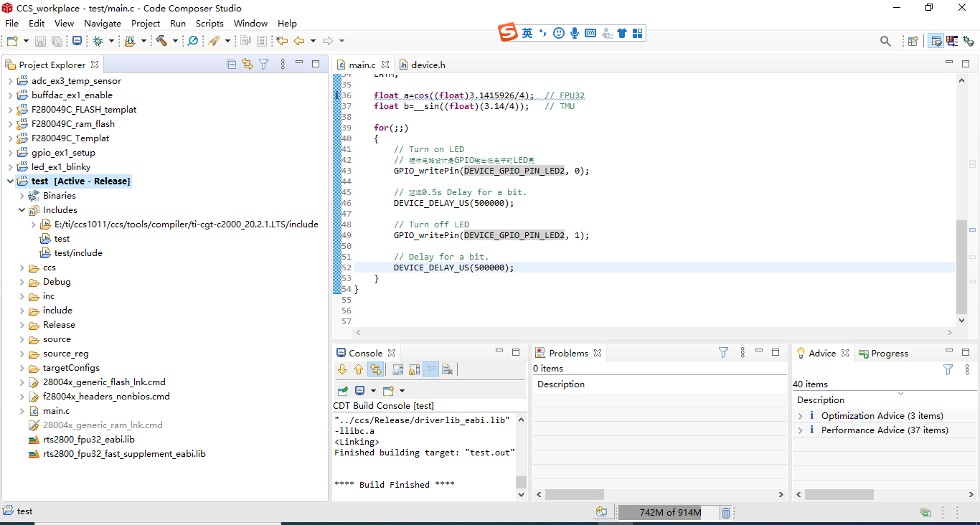
Task: Click the Flash load toolbar icon
Action: tap(130, 41)
